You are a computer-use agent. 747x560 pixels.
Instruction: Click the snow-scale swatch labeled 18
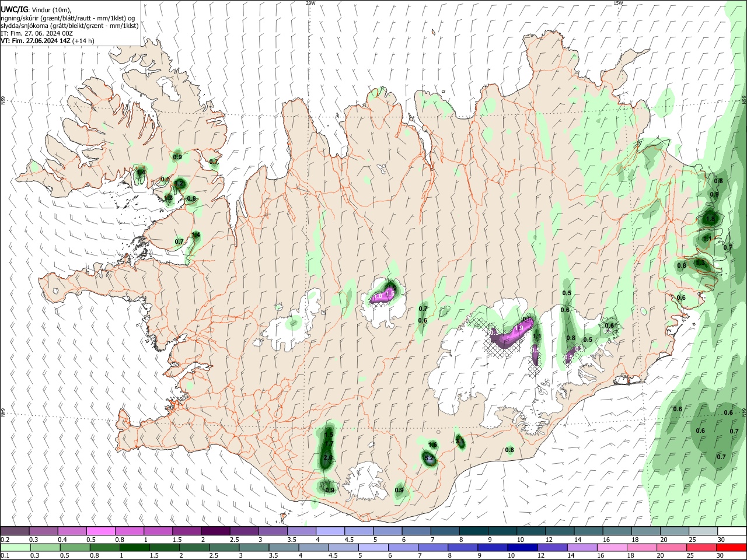pyautogui.click(x=645, y=531)
